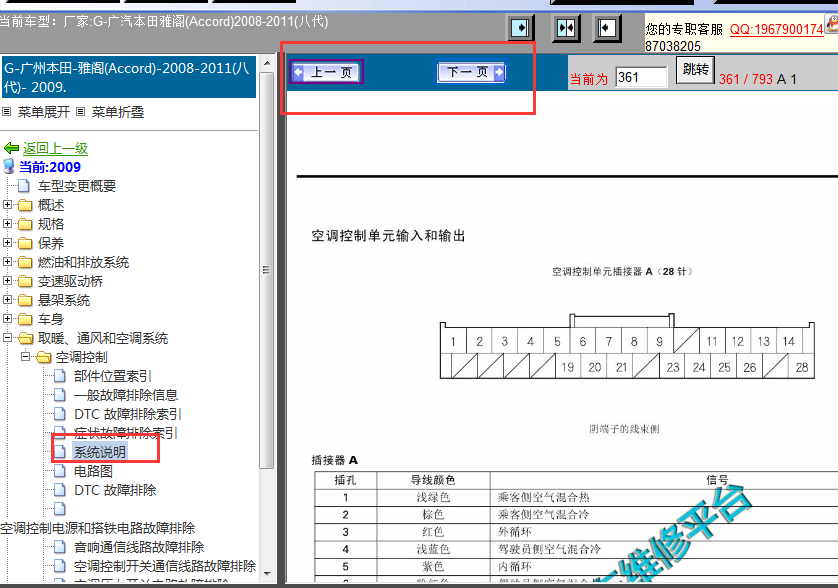Screen dimensions: 838x588
Task: Click the 上一页 previous page button
Action: 327,72
